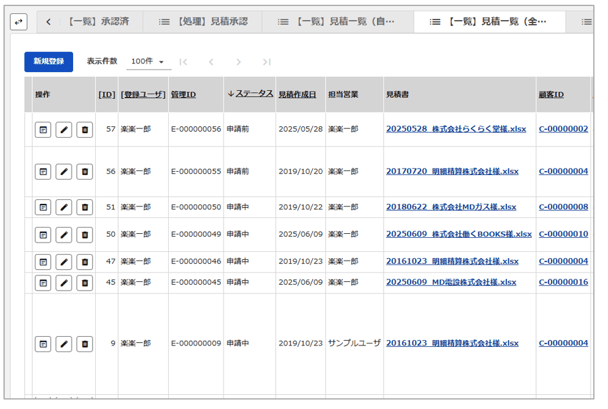The height and width of the screenshot is (409, 608).
Task: Go to next page of results
Action: click(238, 62)
